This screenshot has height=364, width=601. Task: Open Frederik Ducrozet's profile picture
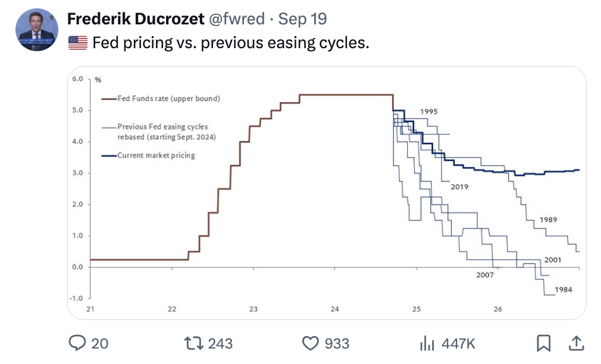[x=36, y=29]
